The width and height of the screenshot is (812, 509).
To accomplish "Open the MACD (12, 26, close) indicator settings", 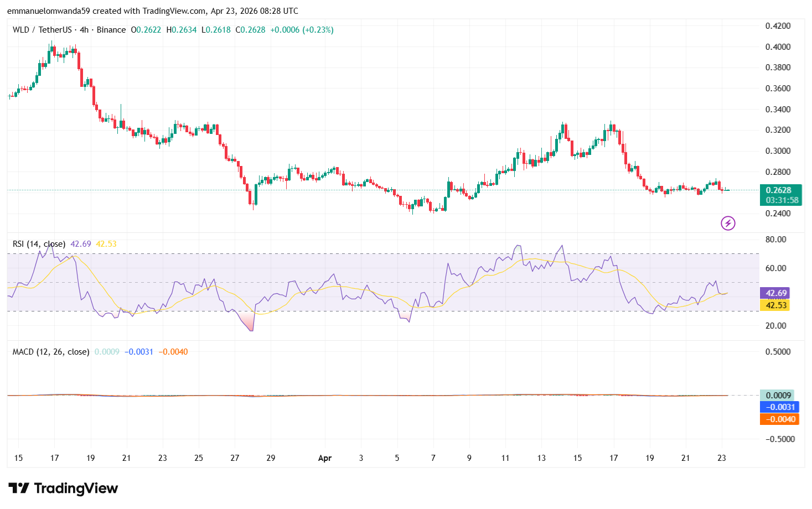I will click(x=50, y=351).
